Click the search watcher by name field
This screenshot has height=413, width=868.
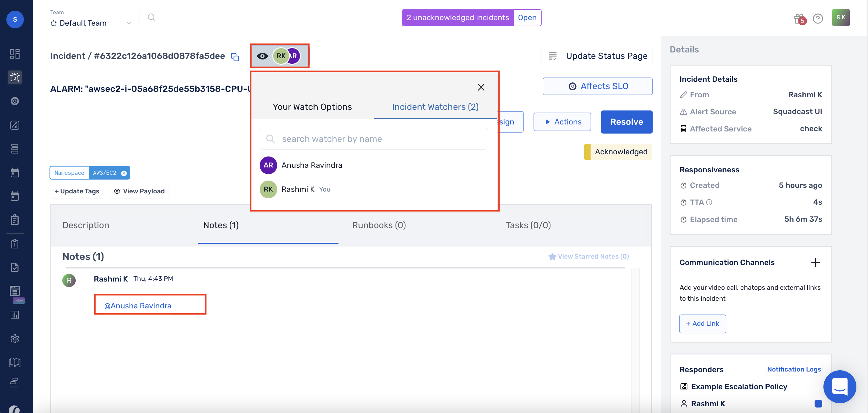click(373, 138)
